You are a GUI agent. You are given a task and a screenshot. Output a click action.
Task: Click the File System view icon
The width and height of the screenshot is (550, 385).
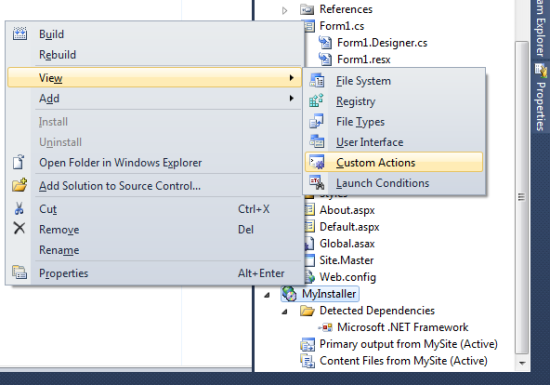pyautogui.click(x=317, y=81)
